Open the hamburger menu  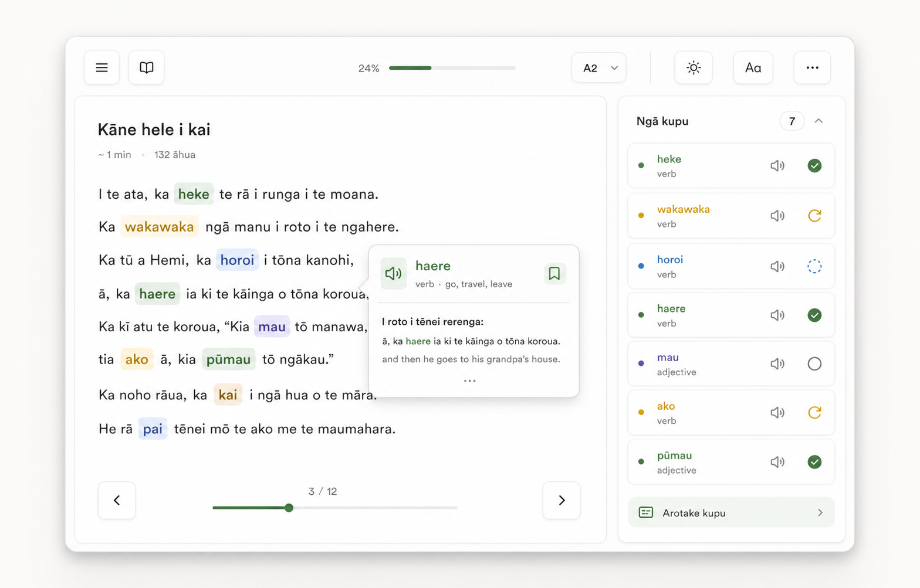tap(102, 67)
